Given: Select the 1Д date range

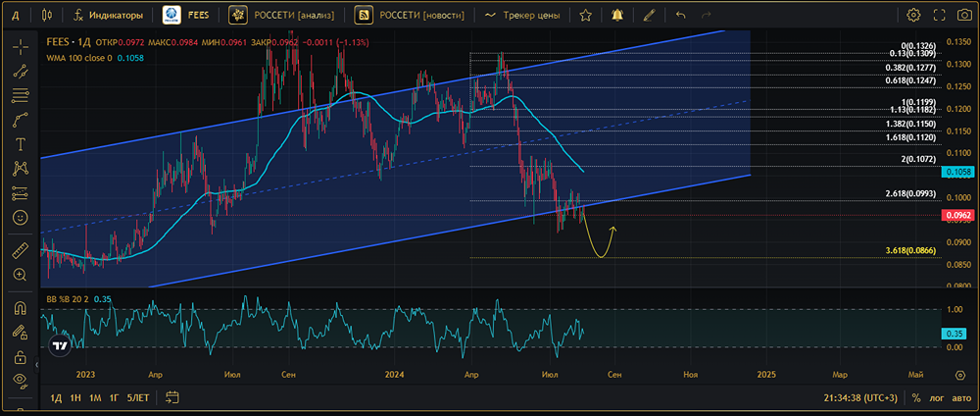Looking at the screenshot, I should click(x=56, y=398).
